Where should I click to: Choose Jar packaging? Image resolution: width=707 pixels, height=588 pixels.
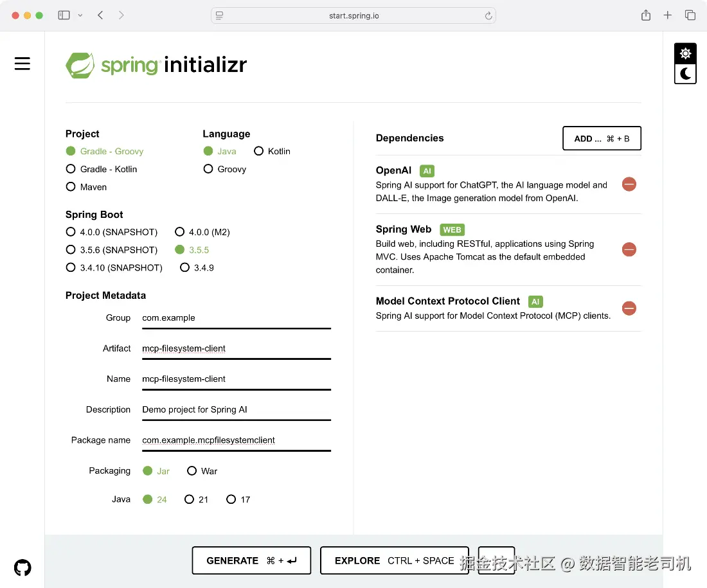(x=156, y=471)
